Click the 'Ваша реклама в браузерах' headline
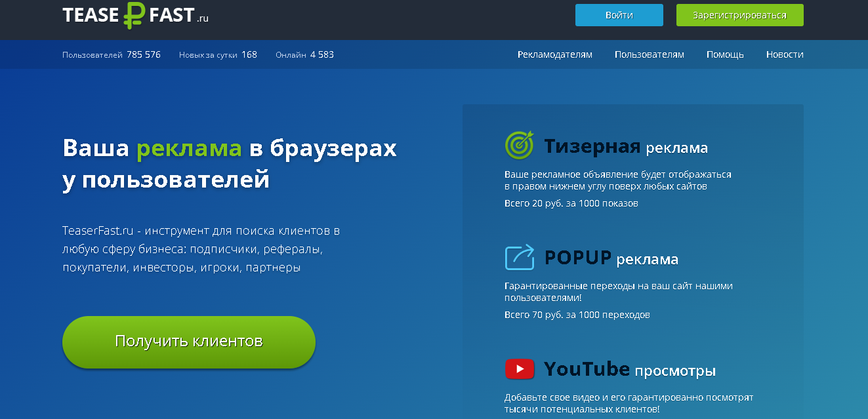The height and width of the screenshot is (419, 868). point(230,163)
